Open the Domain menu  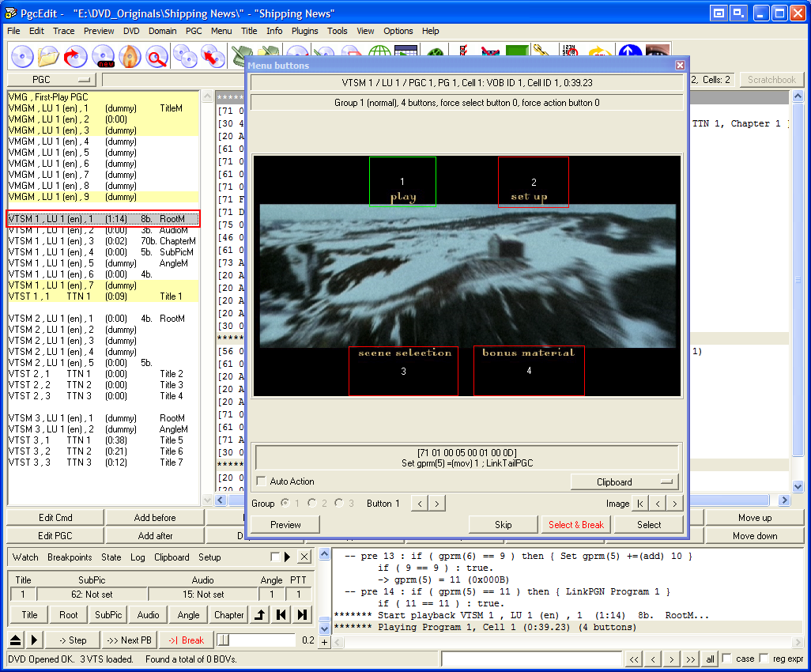(162, 31)
